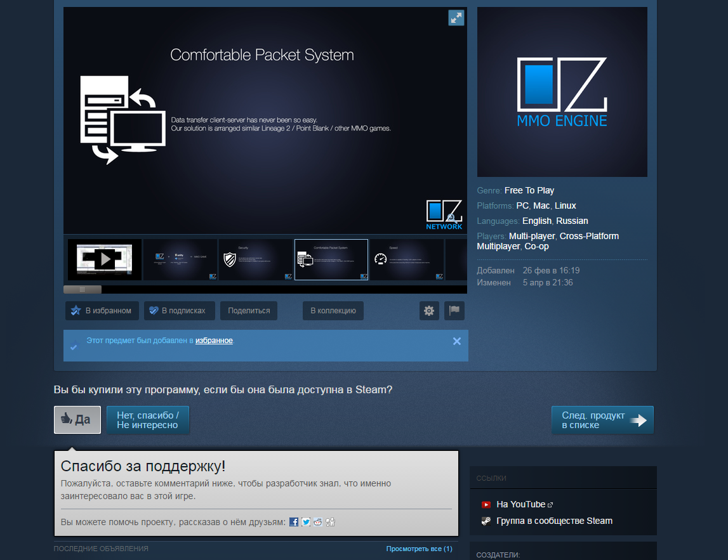Select the Security slide thumbnail
This screenshot has width=728, height=560.
pos(256,259)
